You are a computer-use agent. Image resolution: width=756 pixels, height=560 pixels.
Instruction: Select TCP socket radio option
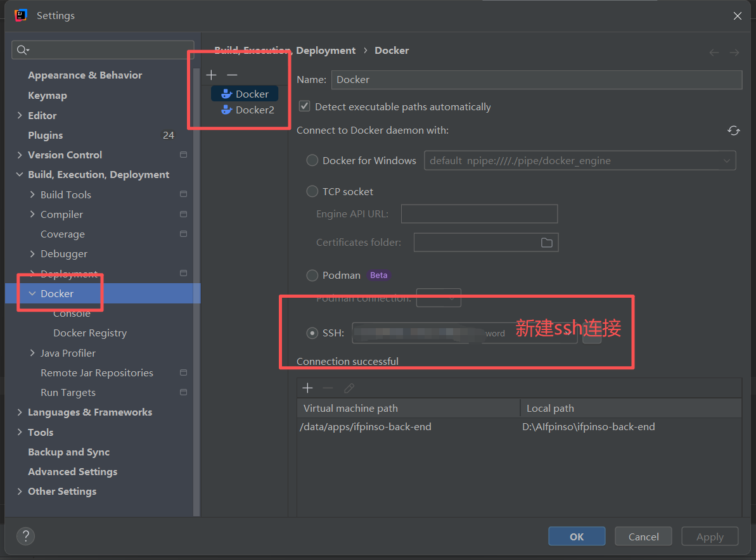(312, 191)
